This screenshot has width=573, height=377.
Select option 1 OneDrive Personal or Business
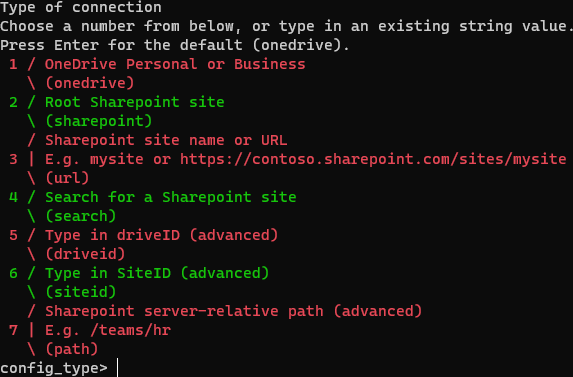click(x=157, y=64)
